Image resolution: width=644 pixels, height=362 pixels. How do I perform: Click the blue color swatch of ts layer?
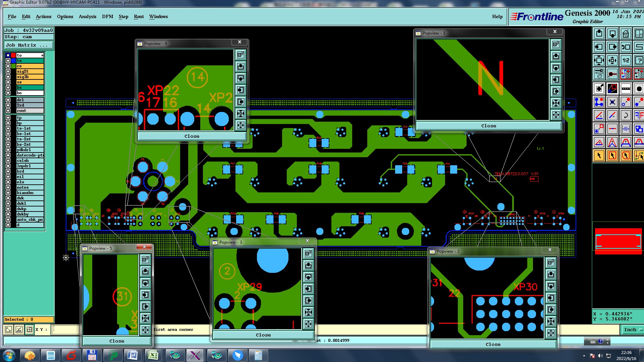click(x=13, y=61)
